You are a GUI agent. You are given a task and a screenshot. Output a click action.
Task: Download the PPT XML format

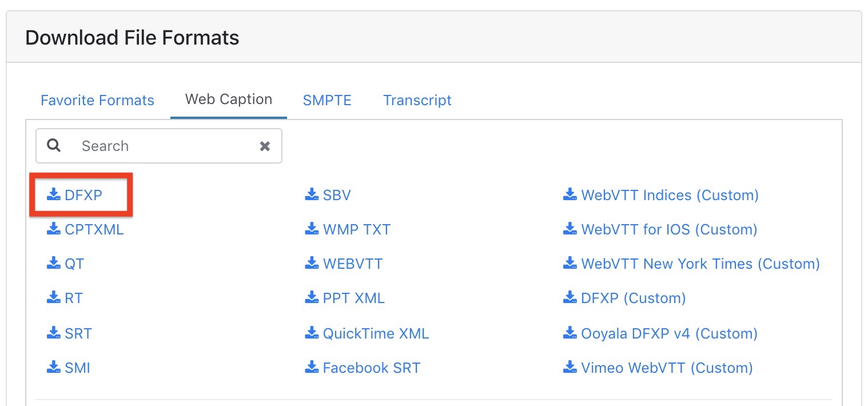(345, 298)
